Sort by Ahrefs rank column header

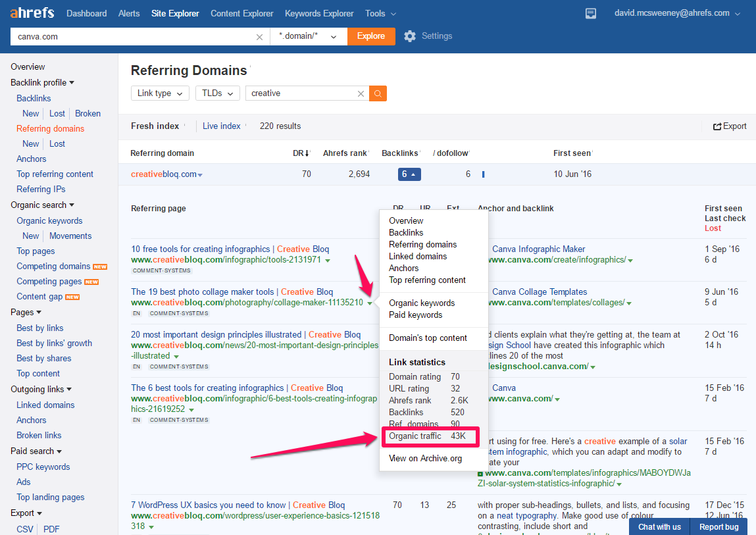pos(345,153)
